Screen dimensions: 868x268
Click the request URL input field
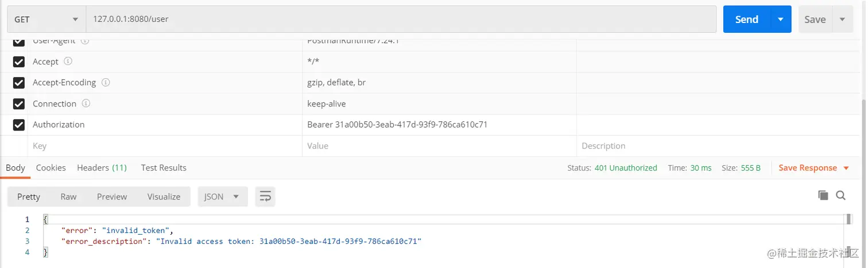tap(401, 20)
